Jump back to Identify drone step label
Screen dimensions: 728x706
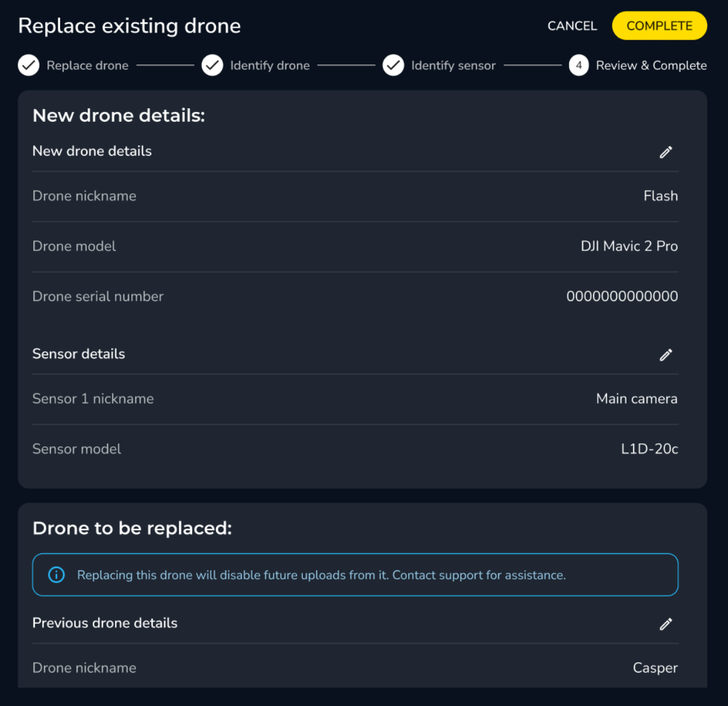269,65
